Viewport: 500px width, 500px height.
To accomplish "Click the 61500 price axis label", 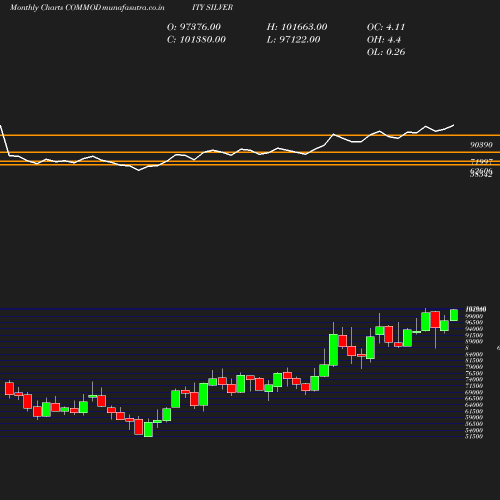I will click(x=474, y=411).
